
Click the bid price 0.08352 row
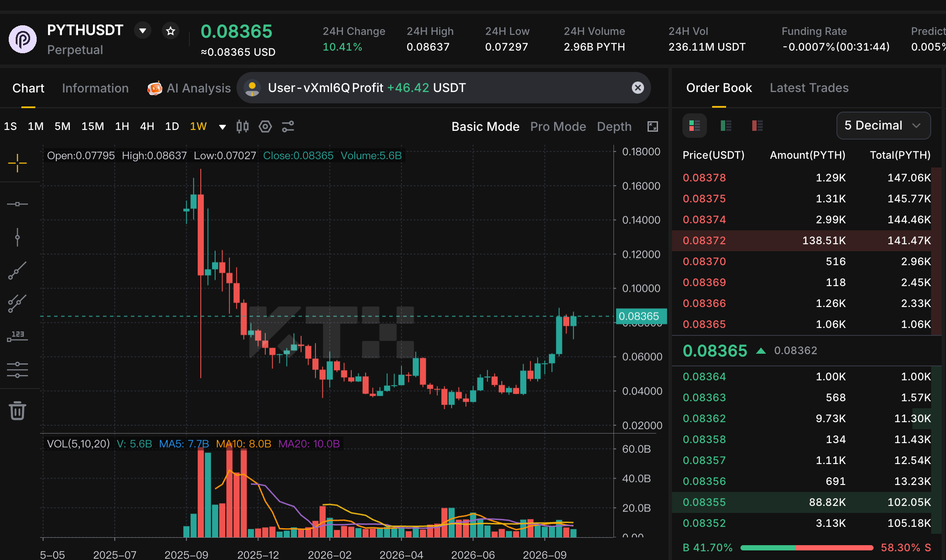pos(806,523)
